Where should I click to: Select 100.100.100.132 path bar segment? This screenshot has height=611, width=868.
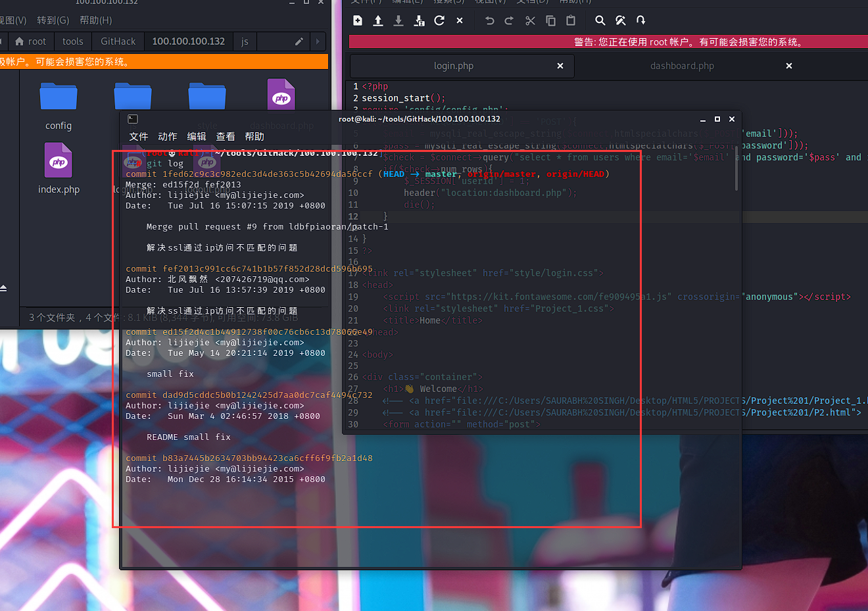pyautogui.click(x=189, y=41)
